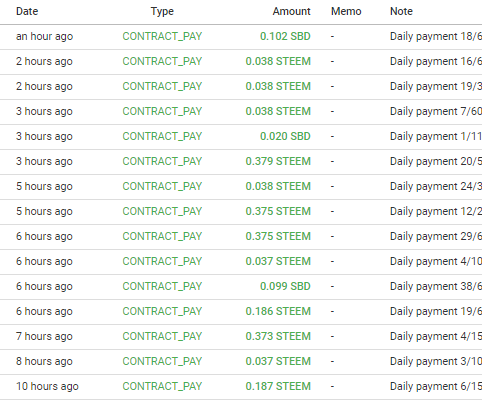Open the 'Daily payment 3/10' note
Image resolution: width=482 pixels, height=403 pixels.
(x=436, y=361)
